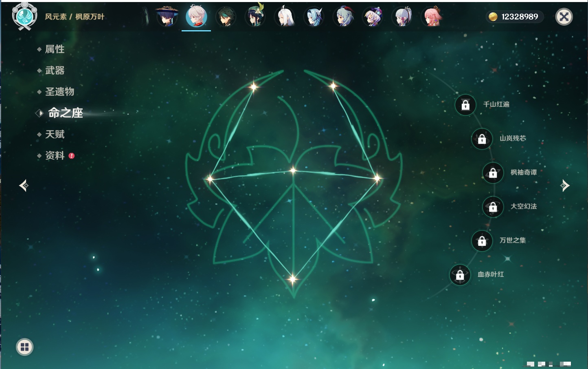This screenshot has height=369, width=588.
Task: Open the 属性 attributes section
Action: 55,49
